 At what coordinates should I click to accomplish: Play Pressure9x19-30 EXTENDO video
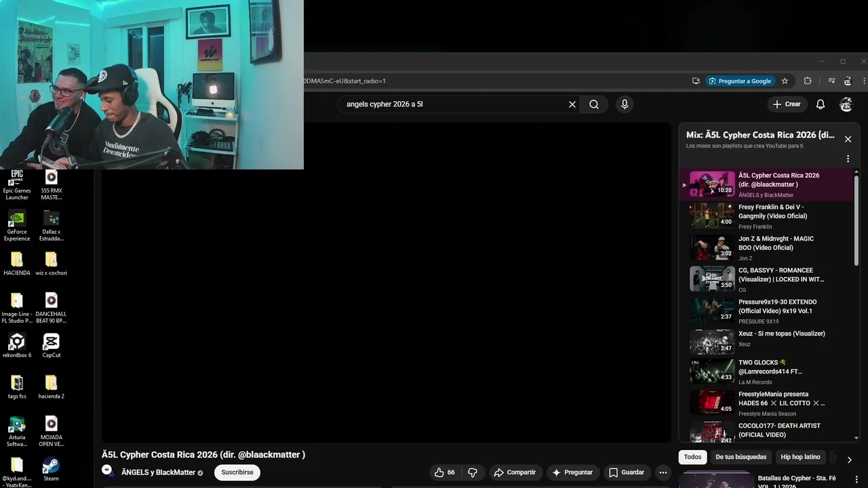pos(766,311)
